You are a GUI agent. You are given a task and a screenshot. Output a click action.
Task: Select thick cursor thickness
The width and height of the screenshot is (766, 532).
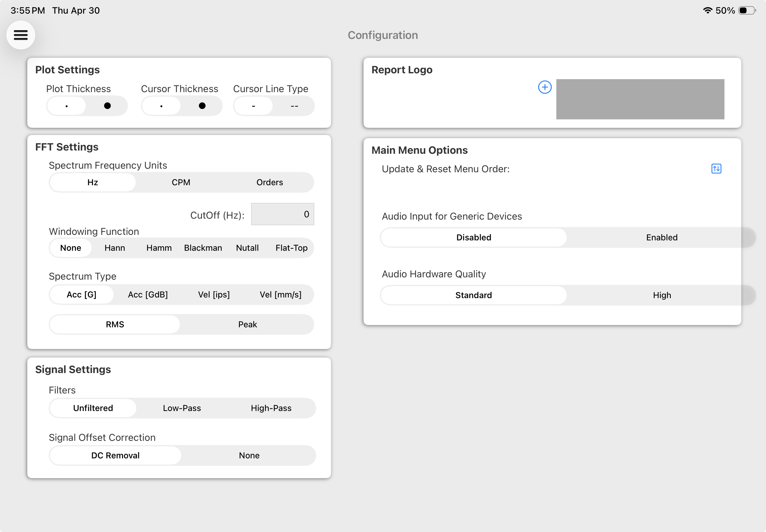[x=202, y=106]
